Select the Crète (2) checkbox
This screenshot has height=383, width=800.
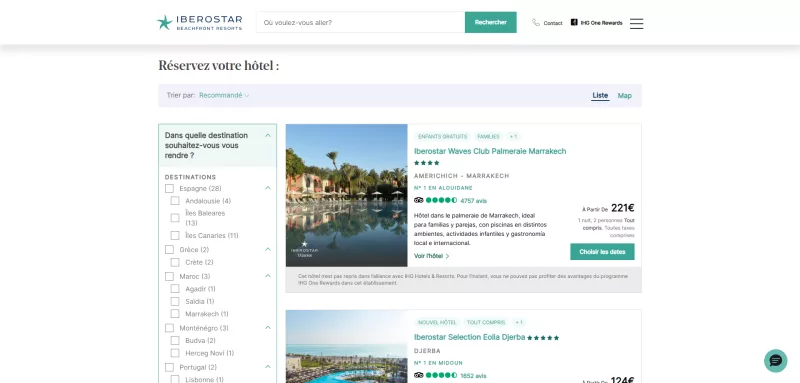(175, 262)
